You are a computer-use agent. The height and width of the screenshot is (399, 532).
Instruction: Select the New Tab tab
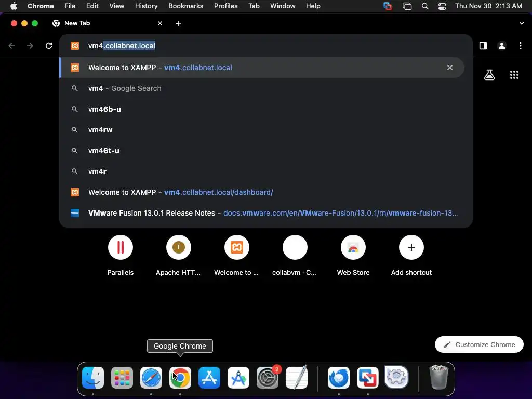[107, 23]
